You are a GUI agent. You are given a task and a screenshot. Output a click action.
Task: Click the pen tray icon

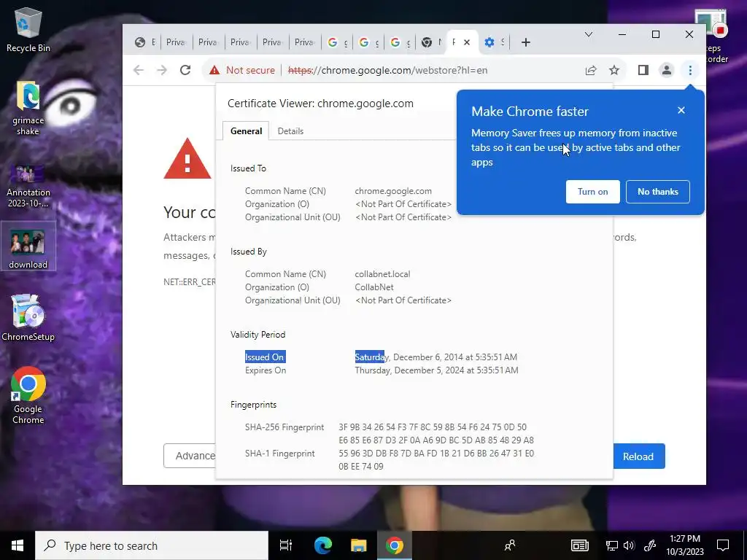point(650,545)
